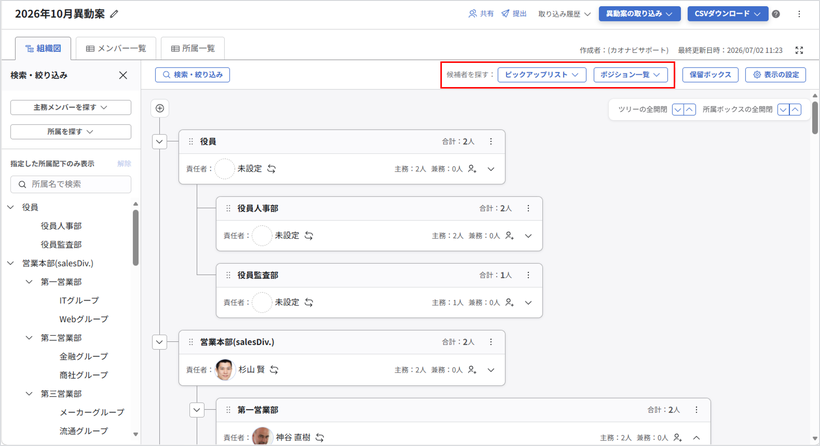Swap the 役員 責任者 with the change icon
820x446 pixels.
tap(271, 169)
